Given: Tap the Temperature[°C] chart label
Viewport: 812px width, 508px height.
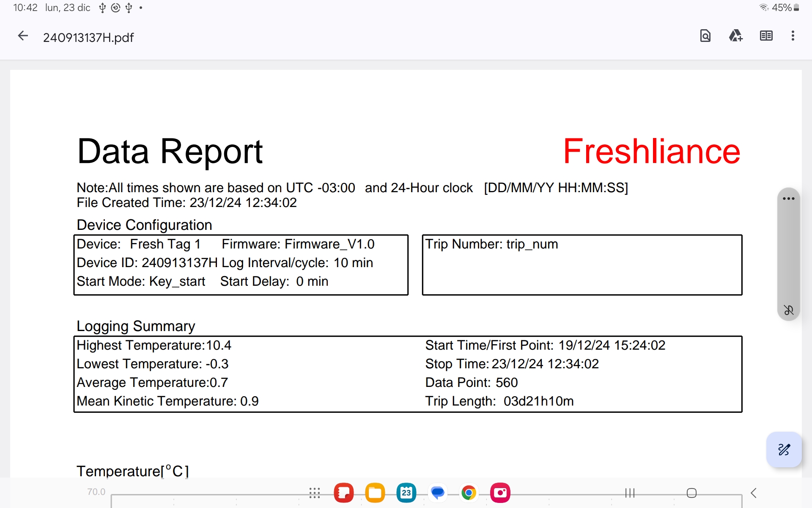Looking at the screenshot, I should tap(133, 471).
